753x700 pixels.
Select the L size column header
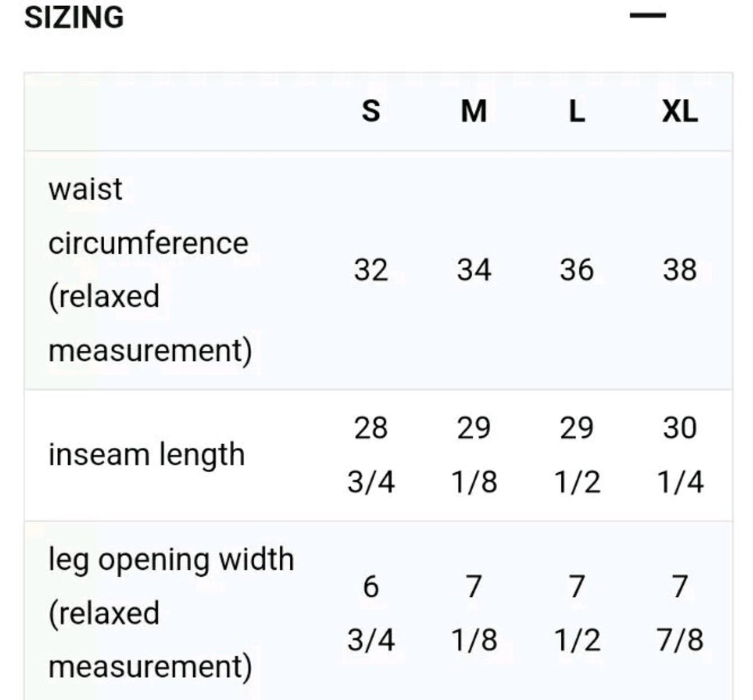(576, 111)
